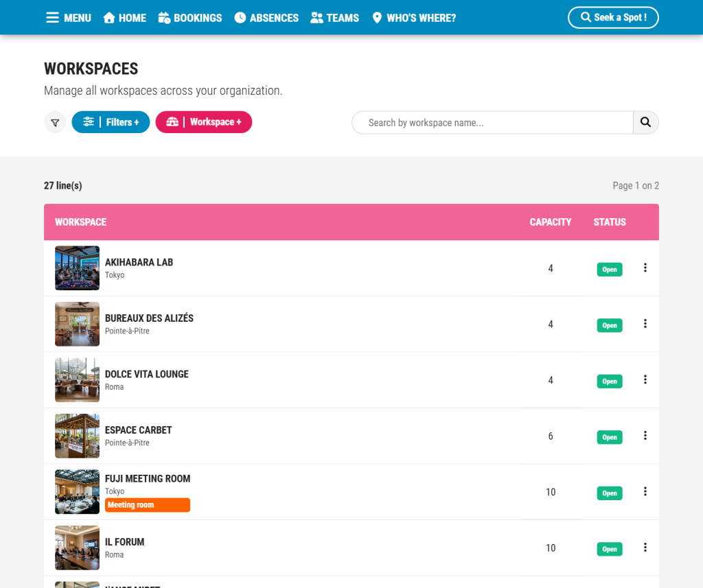703x588 pixels.
Task: Click Open status badge for Bureaux des Alizés
Action: tap(610, 325)
